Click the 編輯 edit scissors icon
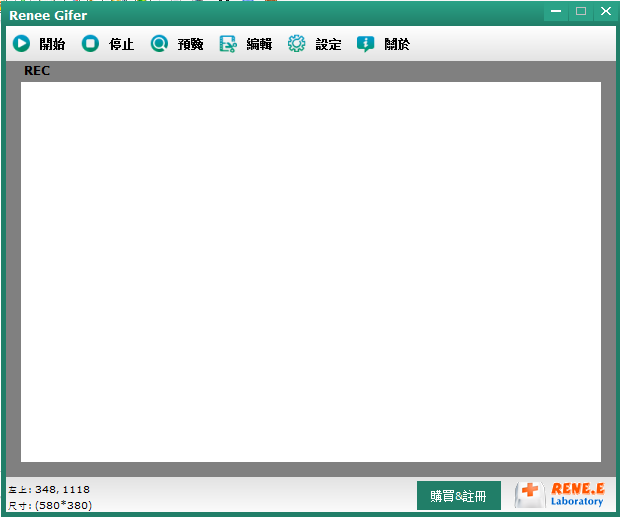620x517 pixels. (228, 44)
